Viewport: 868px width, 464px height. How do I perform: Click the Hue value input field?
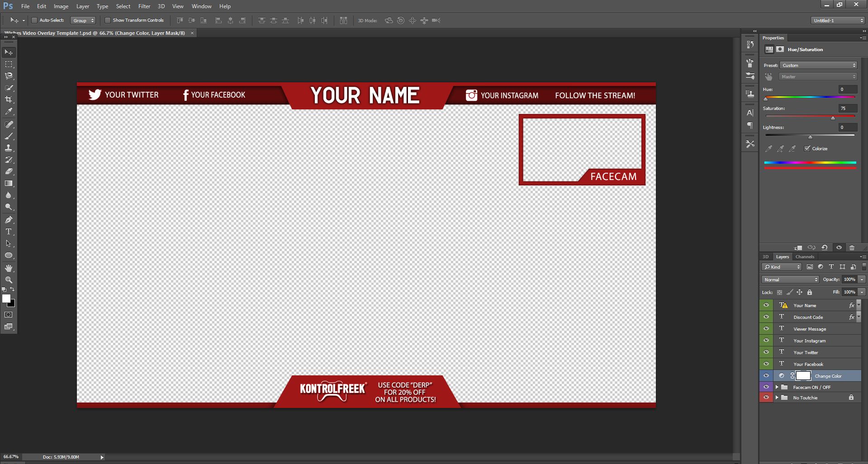pos(848,90)
